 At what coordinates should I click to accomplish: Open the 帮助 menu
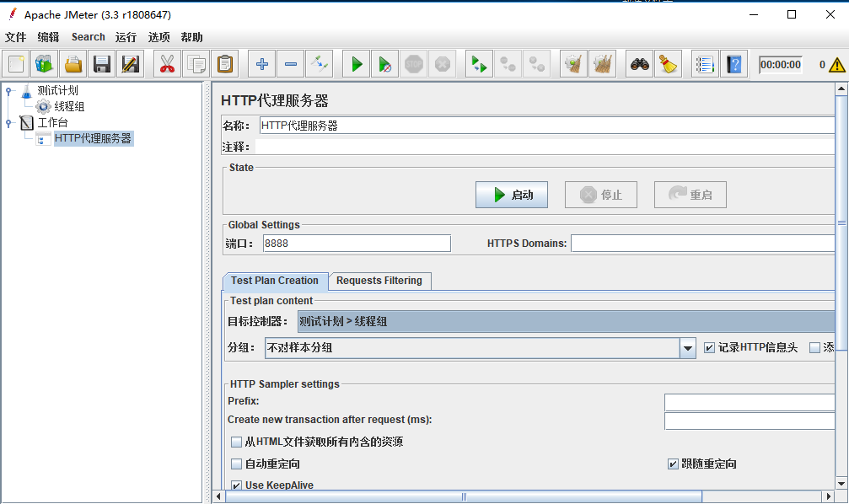click(191, 37)
